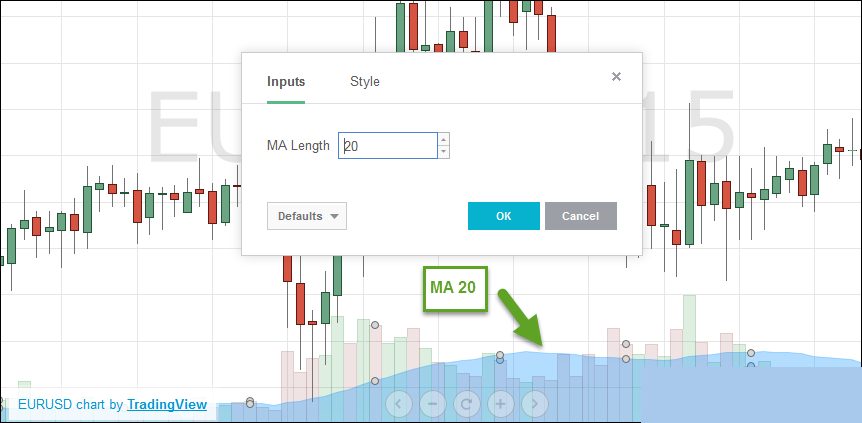The image size is (862, 423).
Task: Zoom out the chart with minus icon
Action: click(x=433, y=404)
